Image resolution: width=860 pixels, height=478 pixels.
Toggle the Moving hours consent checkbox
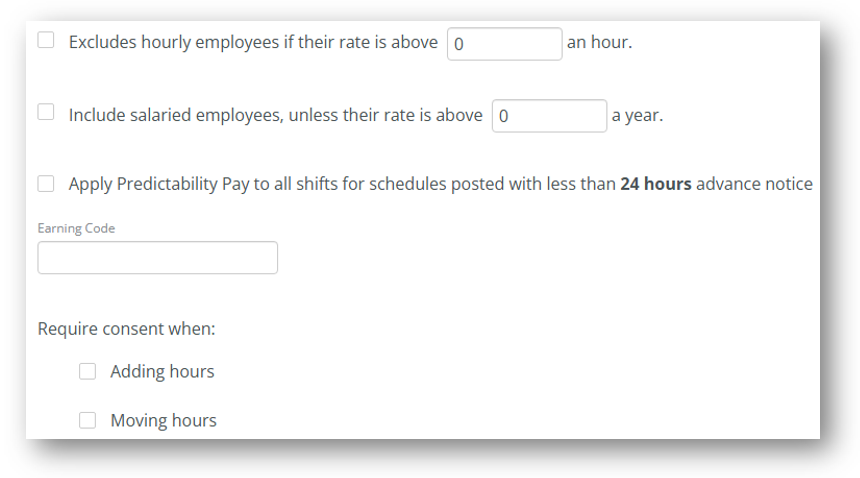click(x=87, y=420)
